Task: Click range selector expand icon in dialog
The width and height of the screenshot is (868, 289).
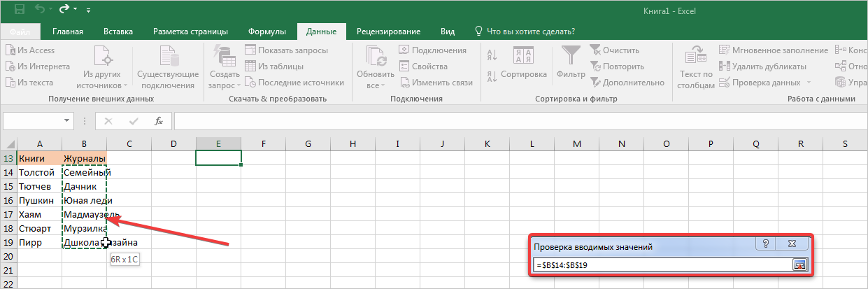Action: [799, 265]
